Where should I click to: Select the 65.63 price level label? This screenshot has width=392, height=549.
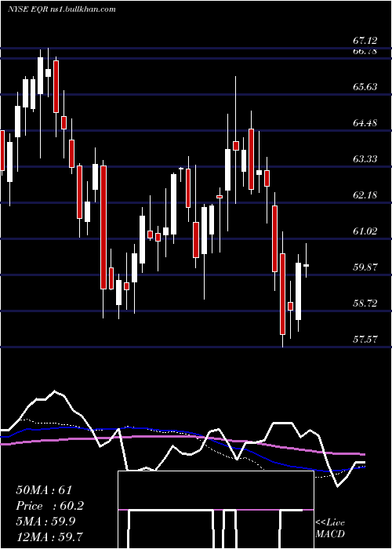(365, 87)
